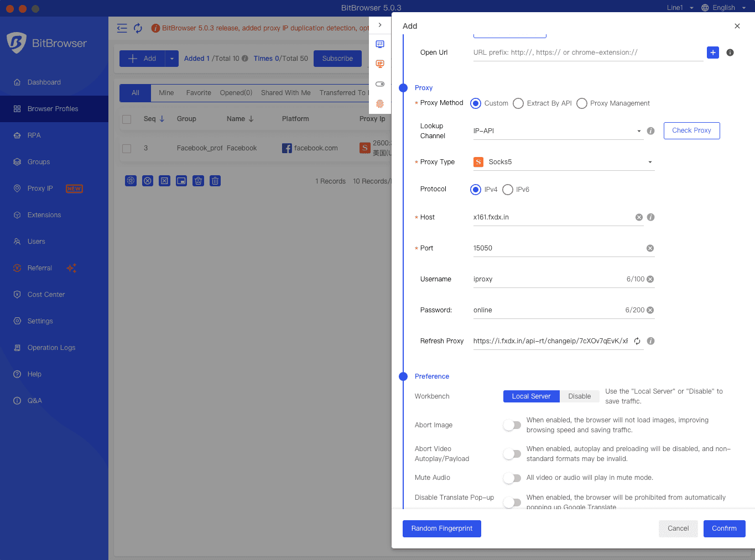The height and width of the screenshot is (560, 755).
Task: Click into the Port input field
Action: point(556,248)
